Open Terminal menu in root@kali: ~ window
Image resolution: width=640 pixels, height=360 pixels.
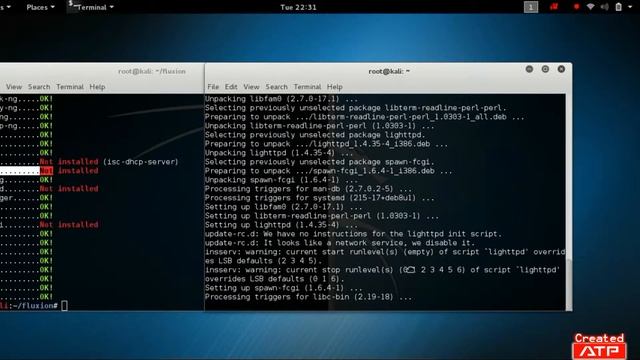click(x=307, y=87)
